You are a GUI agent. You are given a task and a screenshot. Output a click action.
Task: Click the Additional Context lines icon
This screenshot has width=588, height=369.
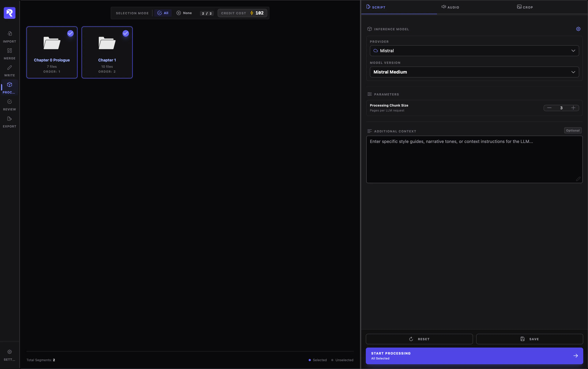click(370, 131)
